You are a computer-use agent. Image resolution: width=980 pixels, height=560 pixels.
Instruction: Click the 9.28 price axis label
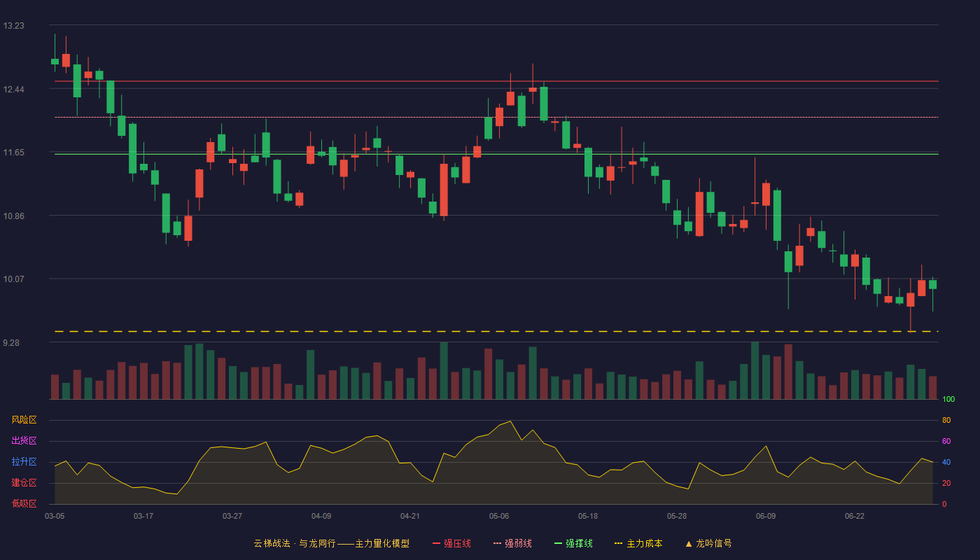click(x=11, y=343)
